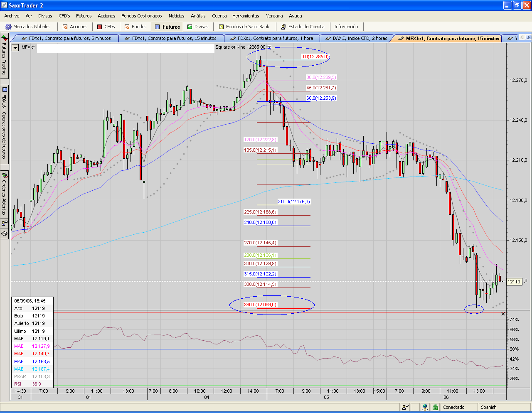This screenshot has height=413, width=532.
Task: Open the Divisas menu in menu bar
Action: pyautogui.click(x=45, y=16)
